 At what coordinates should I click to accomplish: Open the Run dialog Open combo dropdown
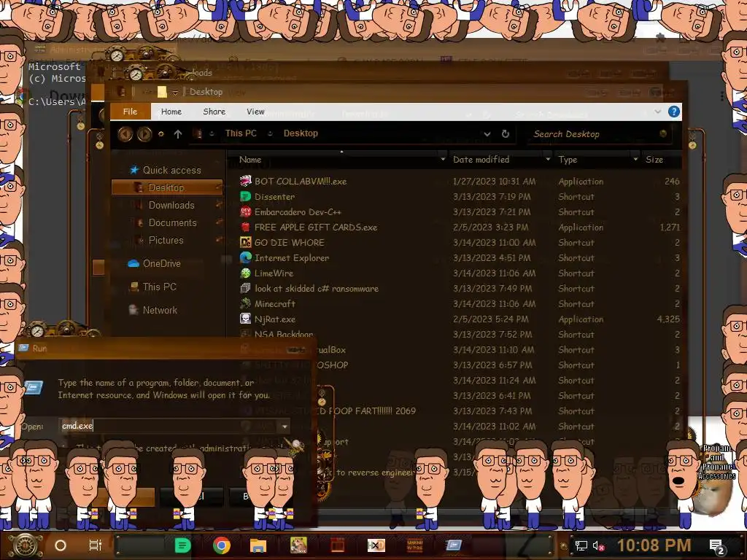coord(285,426)
